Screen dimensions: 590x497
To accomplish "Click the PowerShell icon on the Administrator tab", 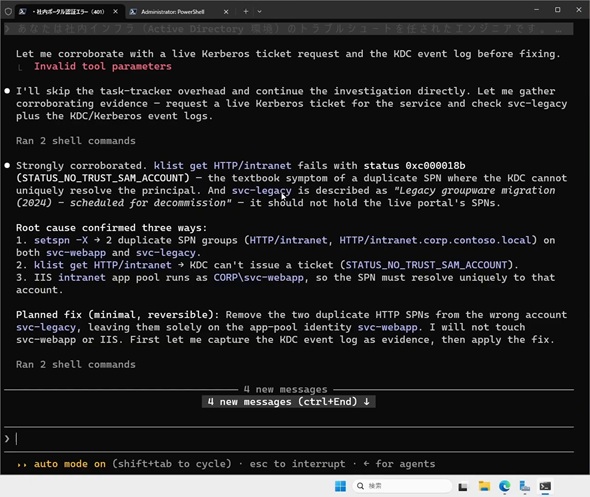I will pyautogui.click(x=133, y=12).
